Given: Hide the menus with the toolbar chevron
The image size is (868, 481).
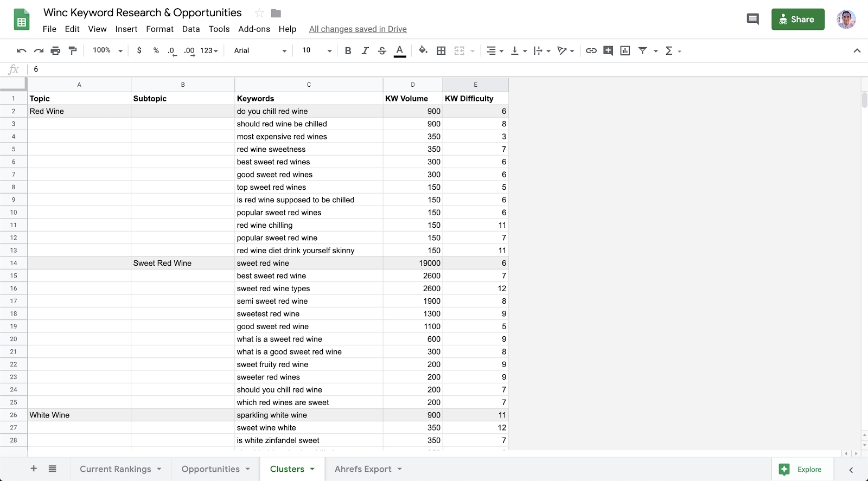Looking at the screenshot, I should (x=857, y=50).
